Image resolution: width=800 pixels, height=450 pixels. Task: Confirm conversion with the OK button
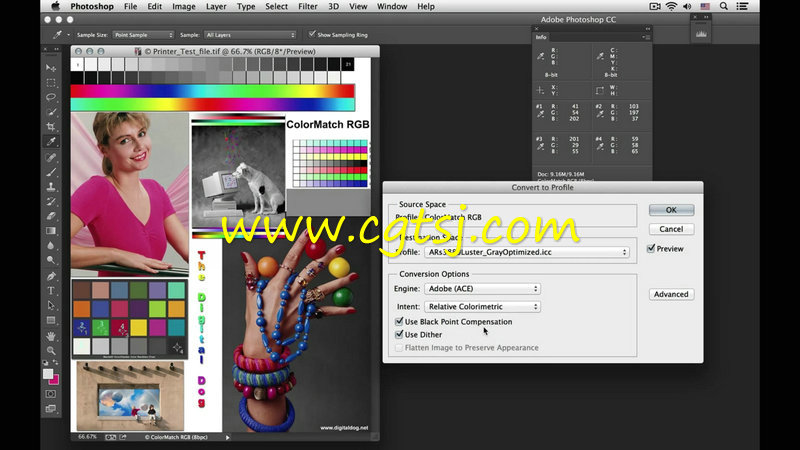(x=671, y=210)
